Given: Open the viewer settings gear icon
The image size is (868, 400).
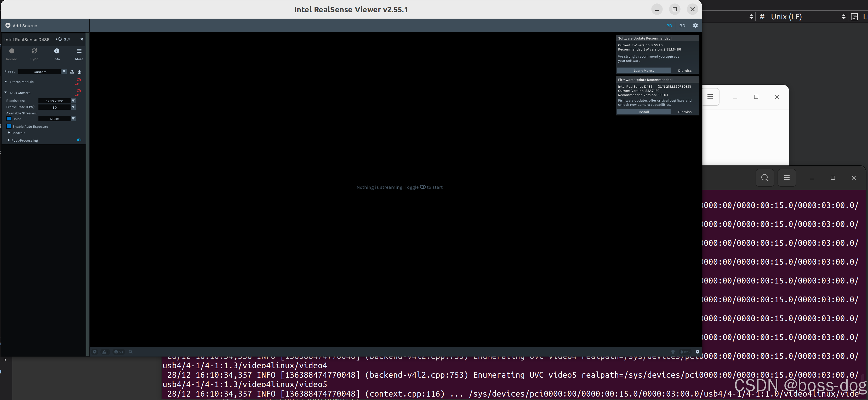Looking at the screenshot, I should (695, 25).
